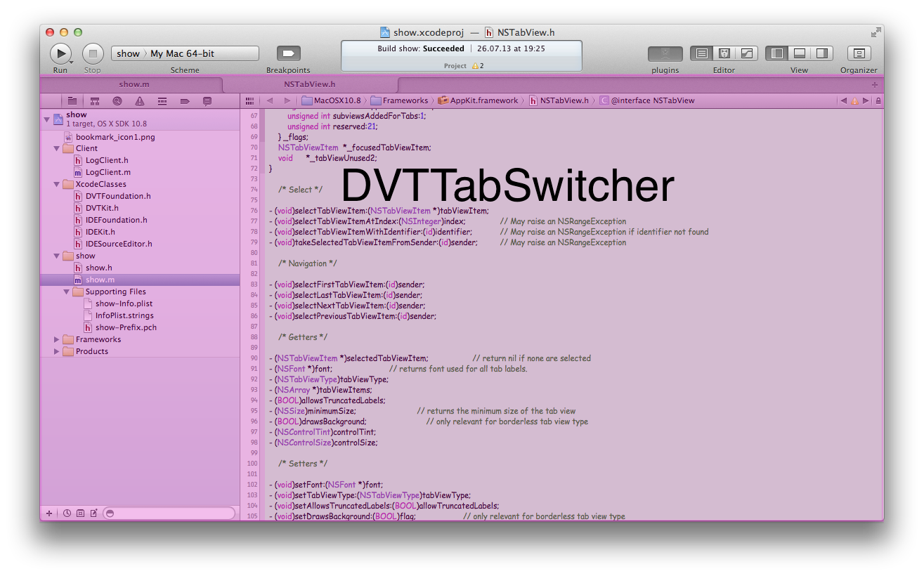Go back in editor history
924x576 pixels.
[269, 100]
